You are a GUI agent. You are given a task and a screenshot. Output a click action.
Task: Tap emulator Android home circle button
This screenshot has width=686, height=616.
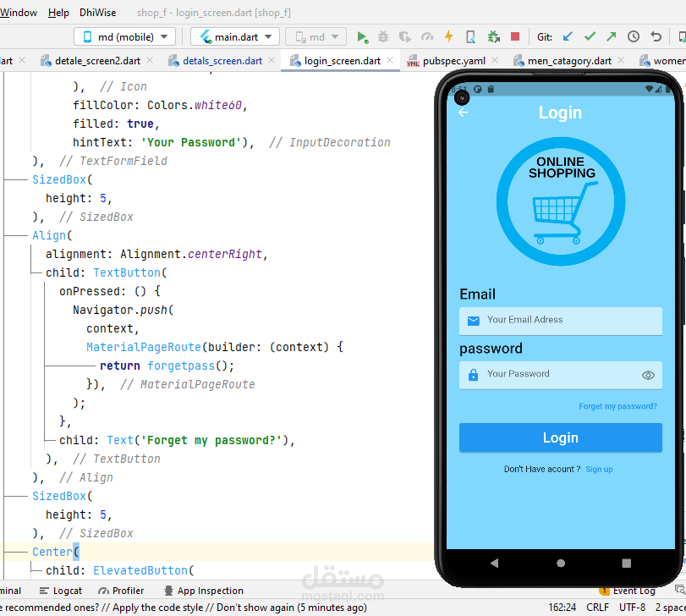coord(561,563)
